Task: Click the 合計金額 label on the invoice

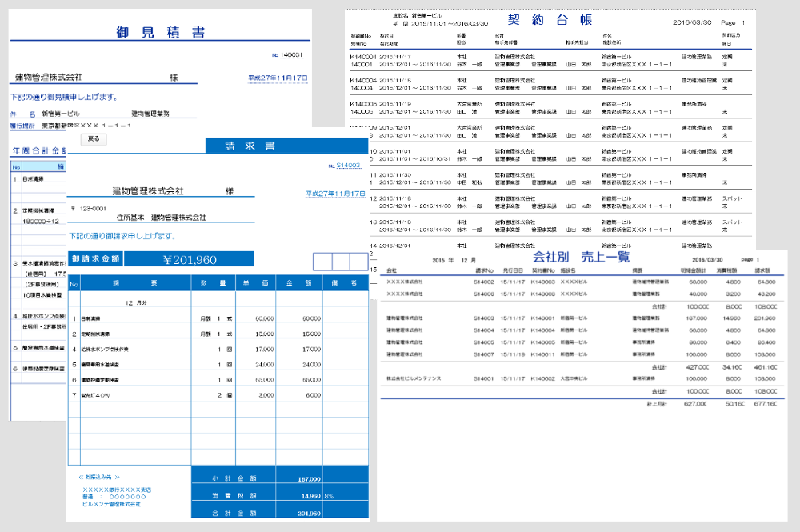Action: click(x=234, y=513)
